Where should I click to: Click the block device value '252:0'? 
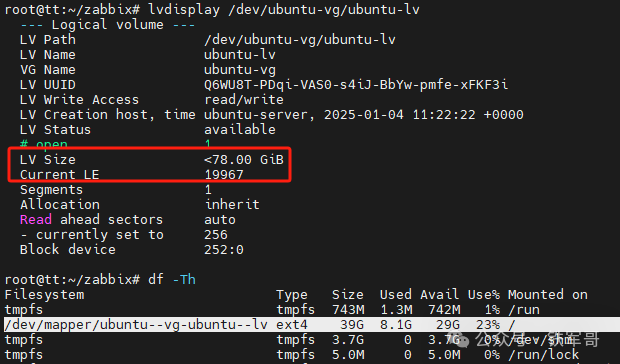coord(224,250)
